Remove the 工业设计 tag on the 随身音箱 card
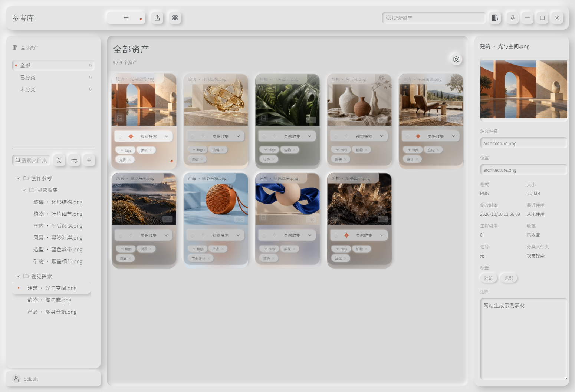 coord(208,258)
